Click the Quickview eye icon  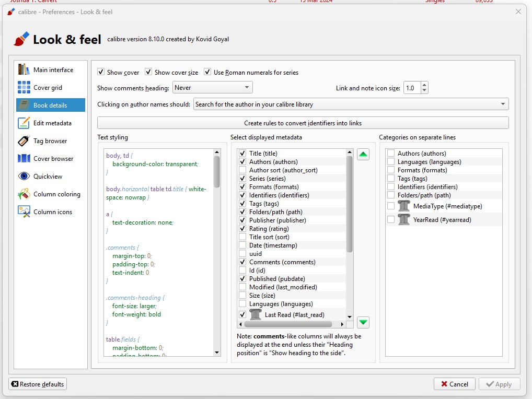click(x=24, y=177)
